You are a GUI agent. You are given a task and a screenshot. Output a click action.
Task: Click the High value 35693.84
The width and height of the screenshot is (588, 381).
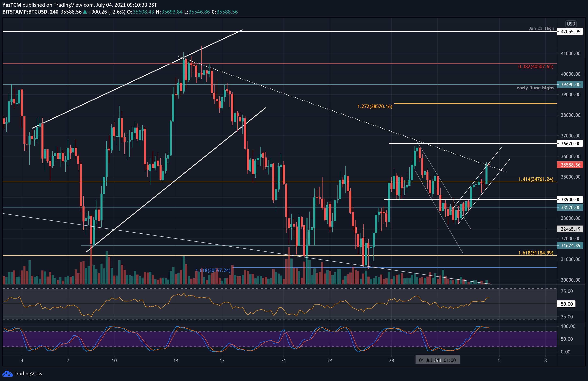pos(172,12)
